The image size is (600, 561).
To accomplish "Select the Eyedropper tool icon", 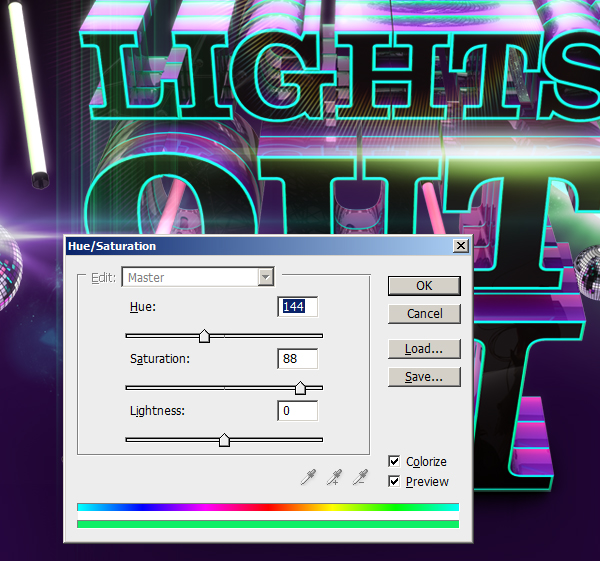I will point(308,477).
